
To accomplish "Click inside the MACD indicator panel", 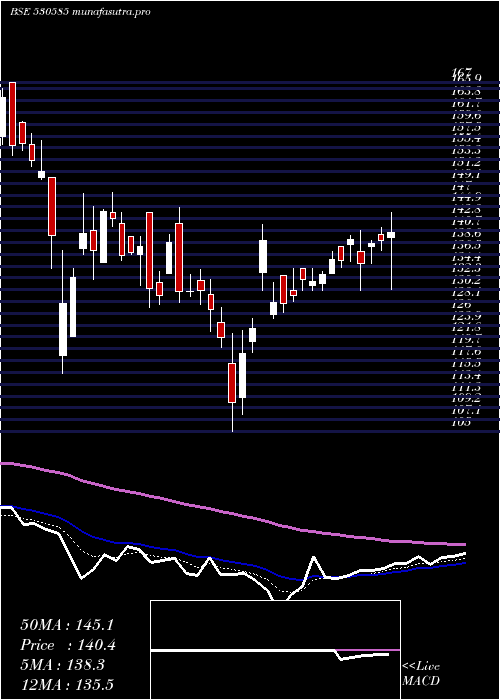I will tap(275, 650).
